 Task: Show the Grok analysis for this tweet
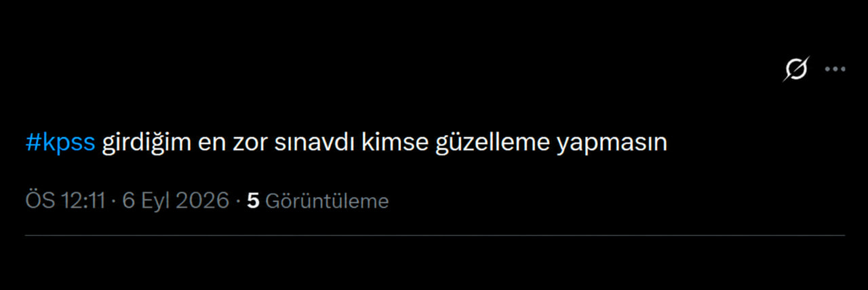click(796, 69)
